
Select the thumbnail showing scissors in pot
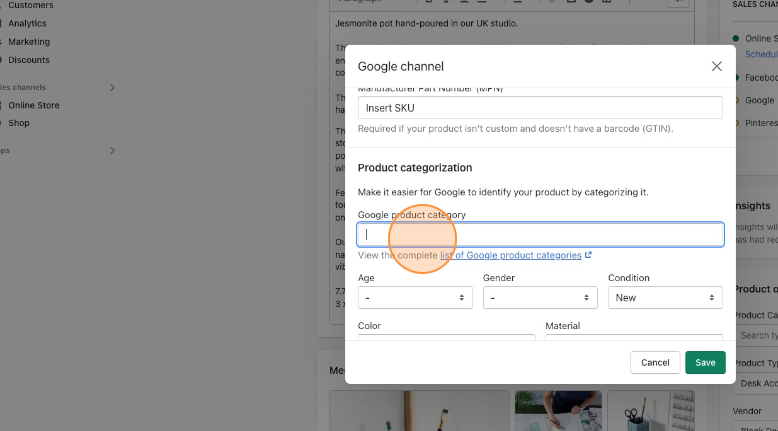click(651, 411)
